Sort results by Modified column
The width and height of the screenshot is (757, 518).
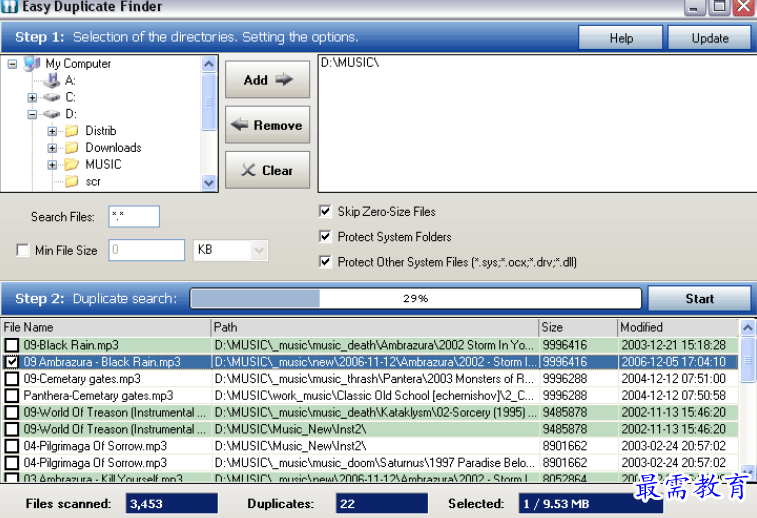[678, 327]
